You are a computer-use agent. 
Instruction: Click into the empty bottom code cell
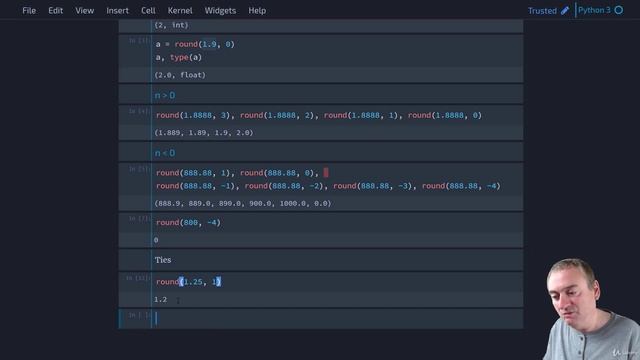[x=337, y=318]
